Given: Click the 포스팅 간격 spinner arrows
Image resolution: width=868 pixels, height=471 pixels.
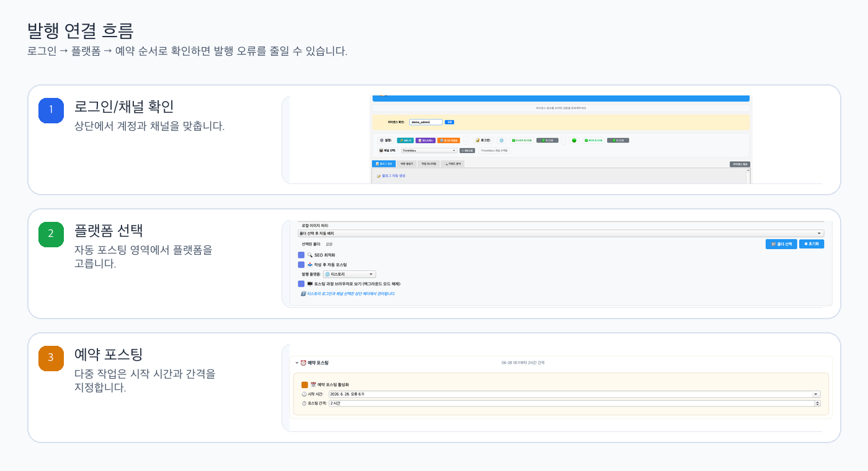Looking at the screenshot, I should tap(817, 403).
